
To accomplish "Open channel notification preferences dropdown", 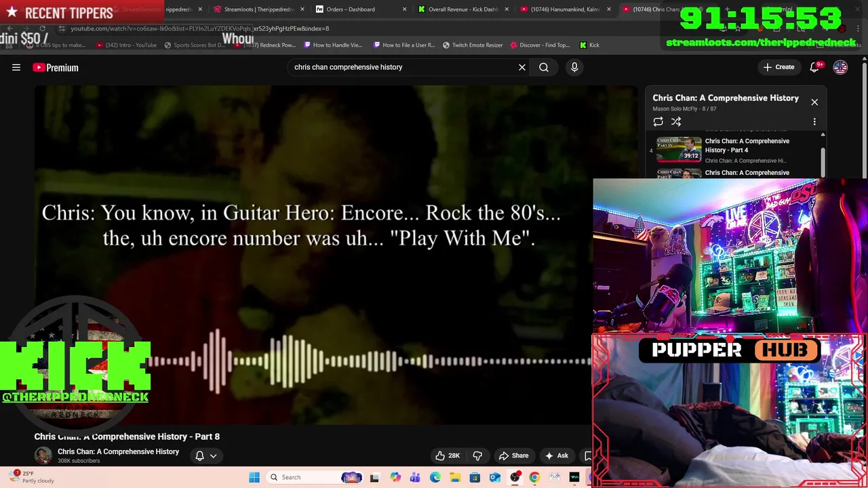I will click(205, 455).
